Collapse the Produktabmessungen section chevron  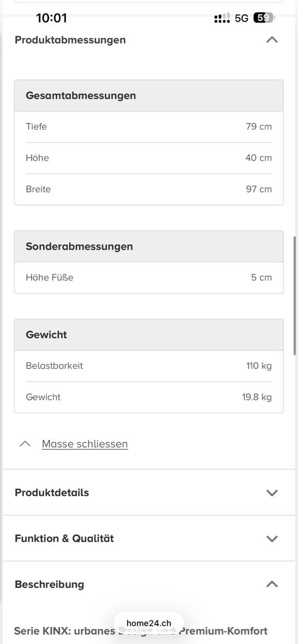272,40
